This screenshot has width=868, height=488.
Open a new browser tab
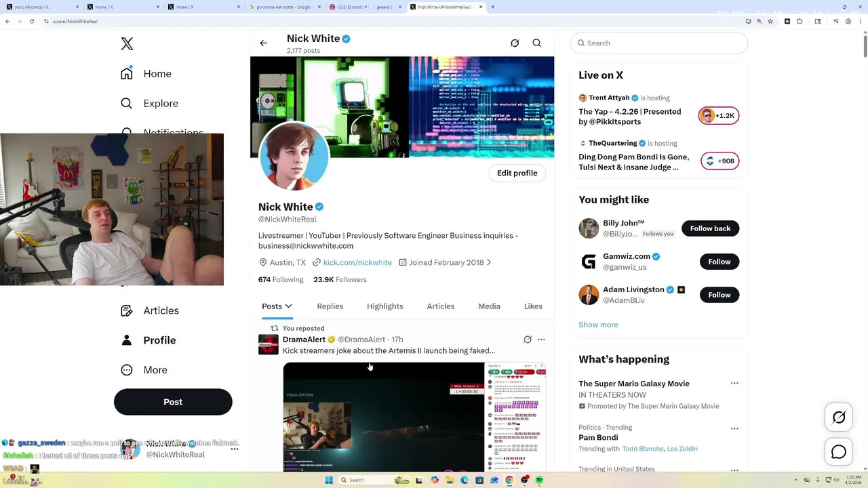[x=492, y=7]
